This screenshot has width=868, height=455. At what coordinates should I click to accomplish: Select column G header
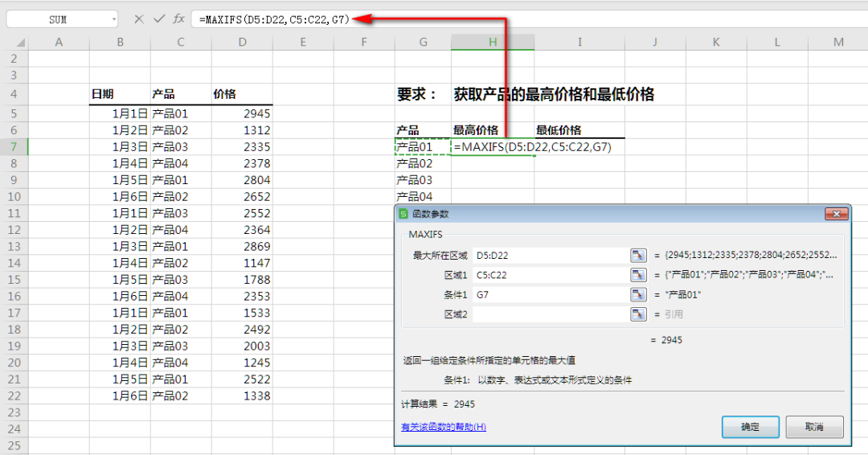pyautogui.click(x=423, y=42)
